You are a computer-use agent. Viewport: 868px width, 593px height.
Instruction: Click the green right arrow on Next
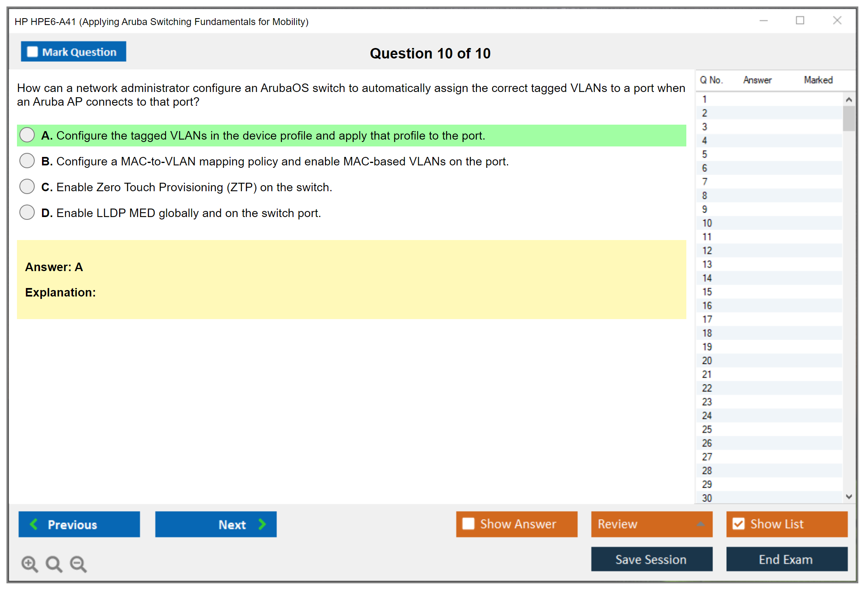click(262, 524)
